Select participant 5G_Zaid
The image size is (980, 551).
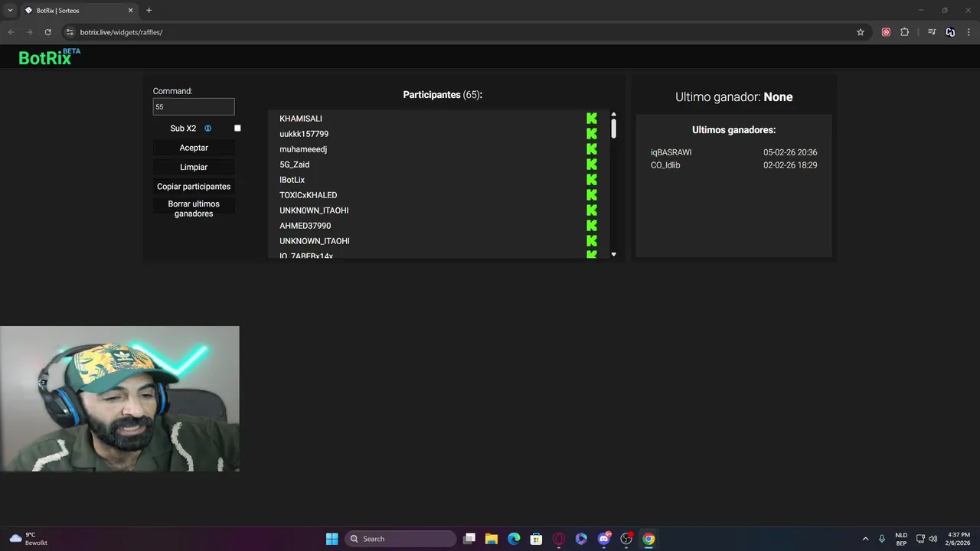[x=295, y=165]
